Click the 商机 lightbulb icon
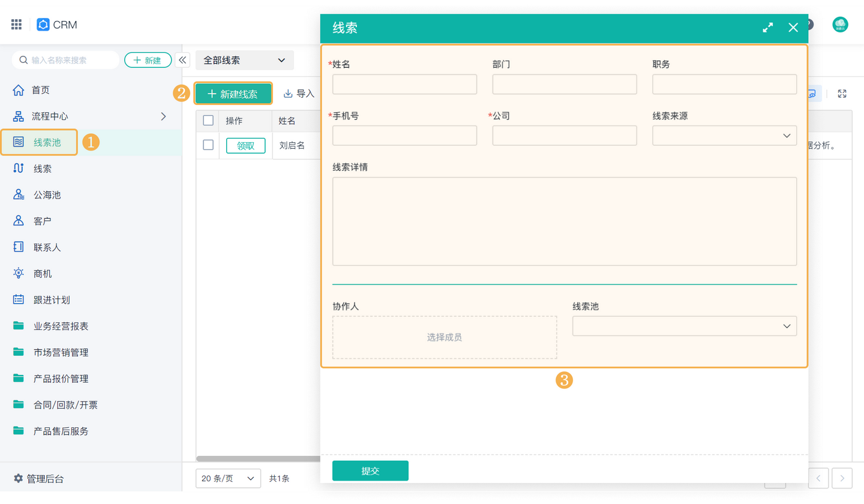This screenshot has height=504, width=864. coord(19,274)
